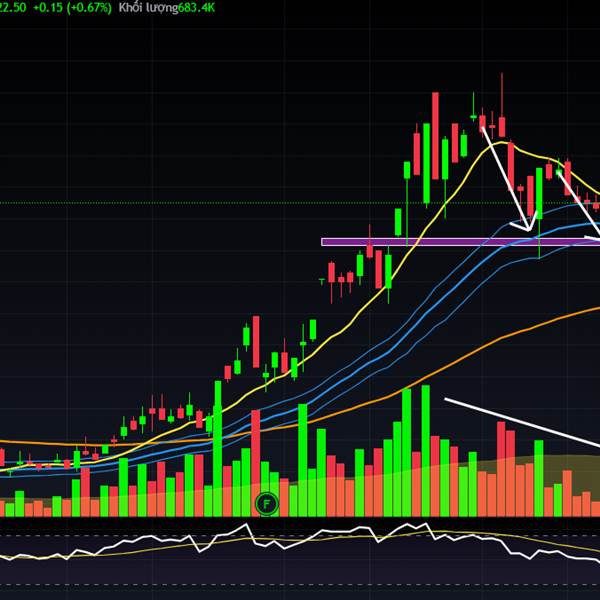Screen dimensions: 600x600
Task: Click the "Khối lượng" volume label
Action: (x=148, y=8)
